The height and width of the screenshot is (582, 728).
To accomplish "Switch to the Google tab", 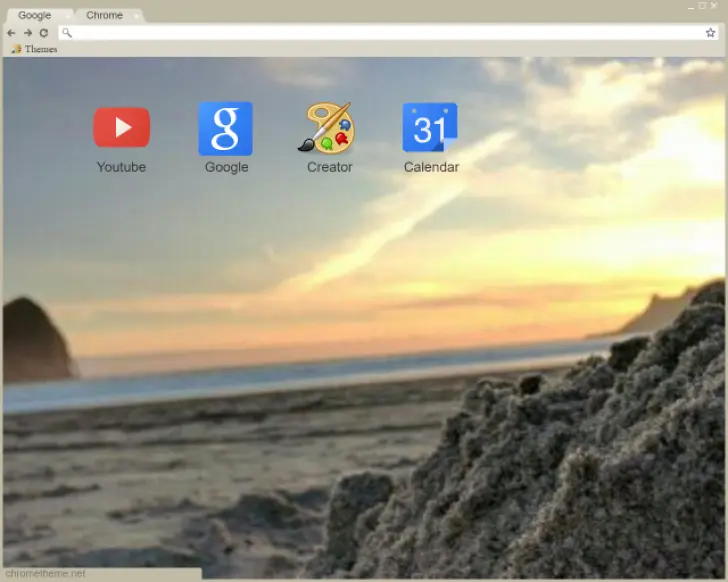I will pos(34,15).
